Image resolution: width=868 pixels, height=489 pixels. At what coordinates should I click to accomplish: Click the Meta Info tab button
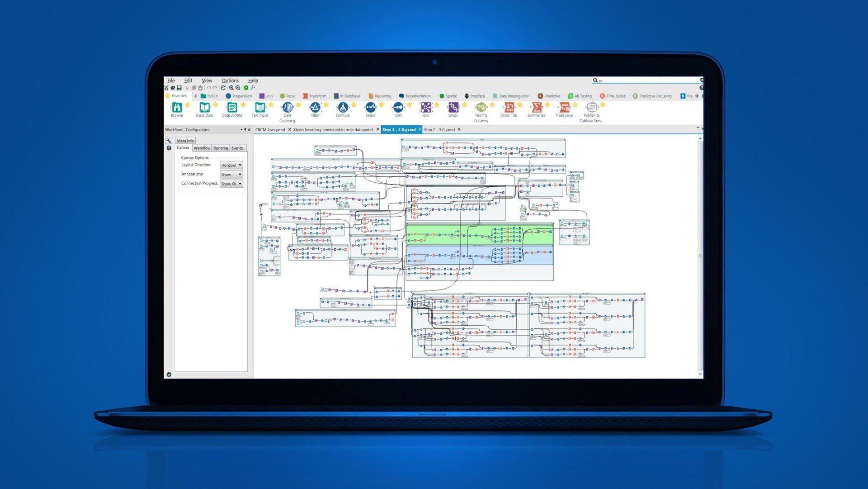(185, 141)
